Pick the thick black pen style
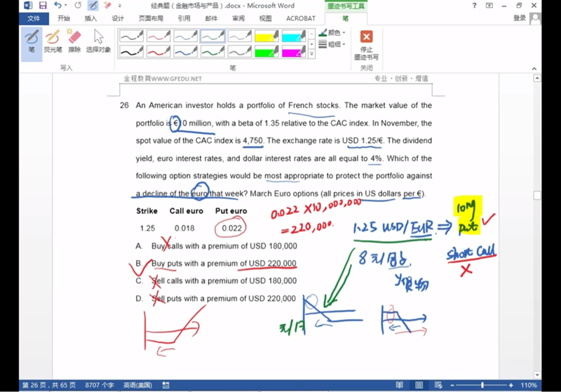561x392 pixels. [131, 51]
